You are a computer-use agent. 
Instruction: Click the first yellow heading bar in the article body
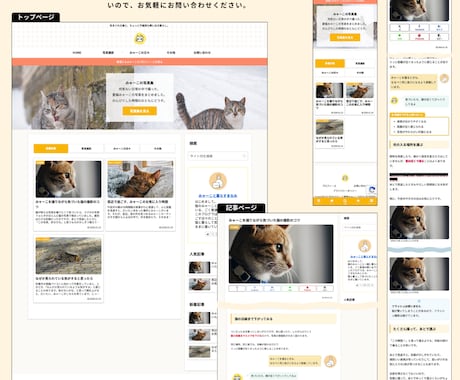point(283,319)
